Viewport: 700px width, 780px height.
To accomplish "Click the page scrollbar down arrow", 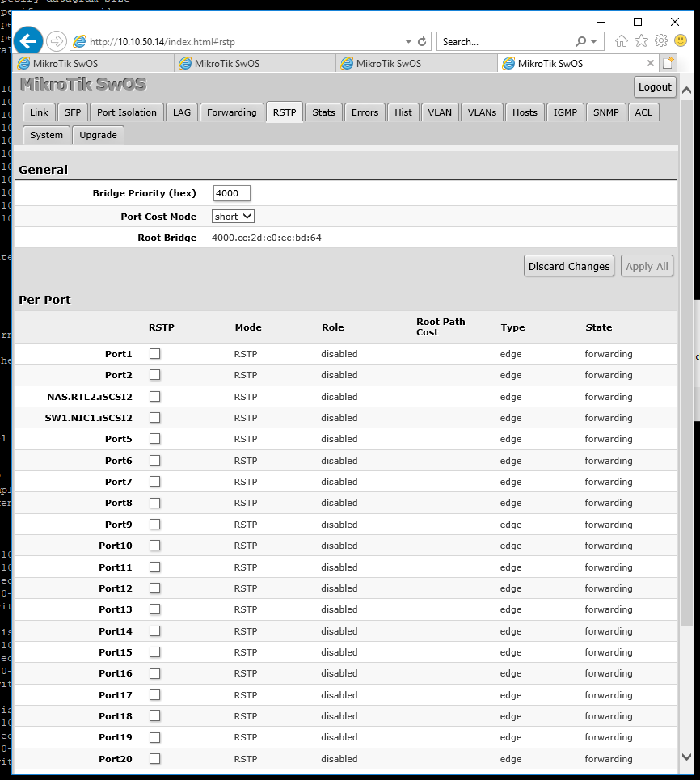I will pos(686,757).
